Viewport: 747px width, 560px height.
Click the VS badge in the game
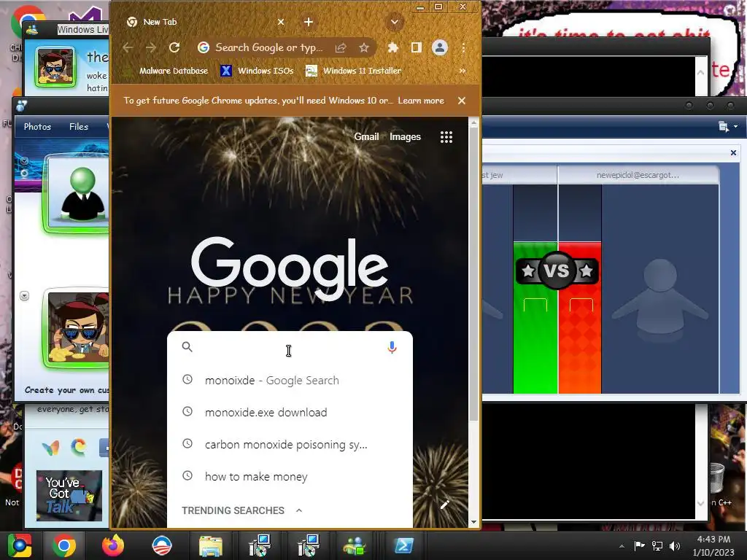557,271
